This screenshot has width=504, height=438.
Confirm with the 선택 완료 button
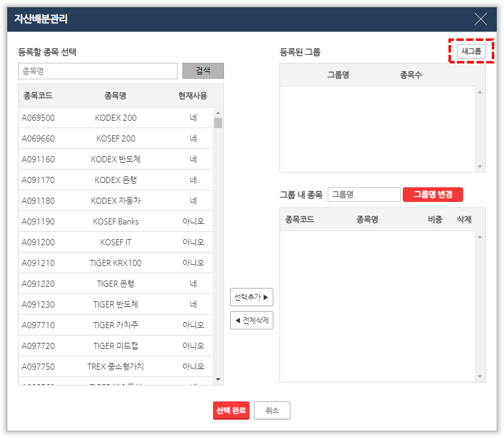(x=231, y=411)
